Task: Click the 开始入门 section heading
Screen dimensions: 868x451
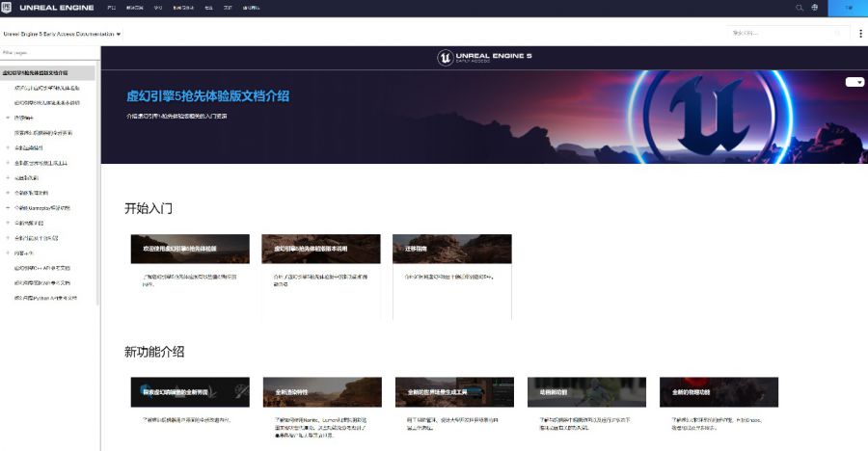Action: [149, 208]
